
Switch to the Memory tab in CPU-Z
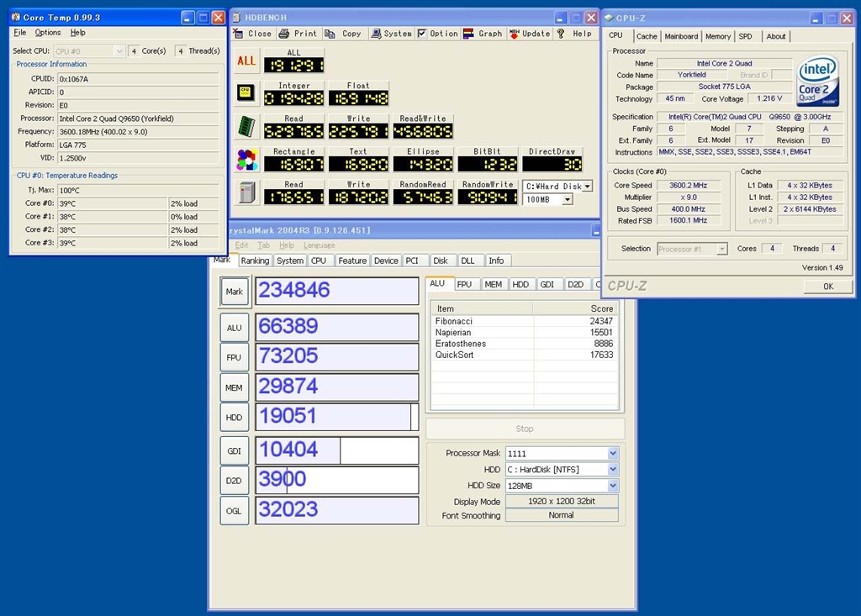[x=718, y=36]
